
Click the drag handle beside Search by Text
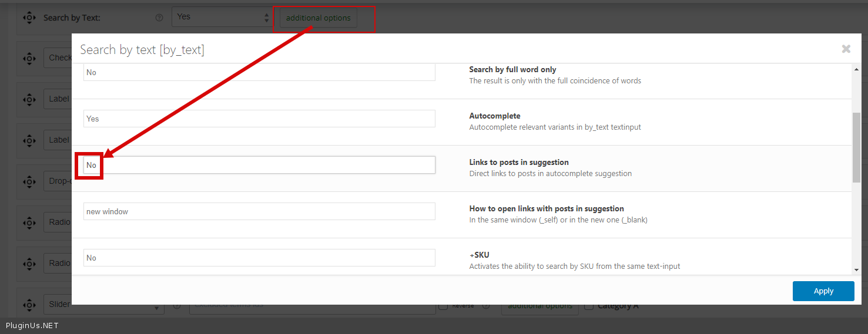29,18
